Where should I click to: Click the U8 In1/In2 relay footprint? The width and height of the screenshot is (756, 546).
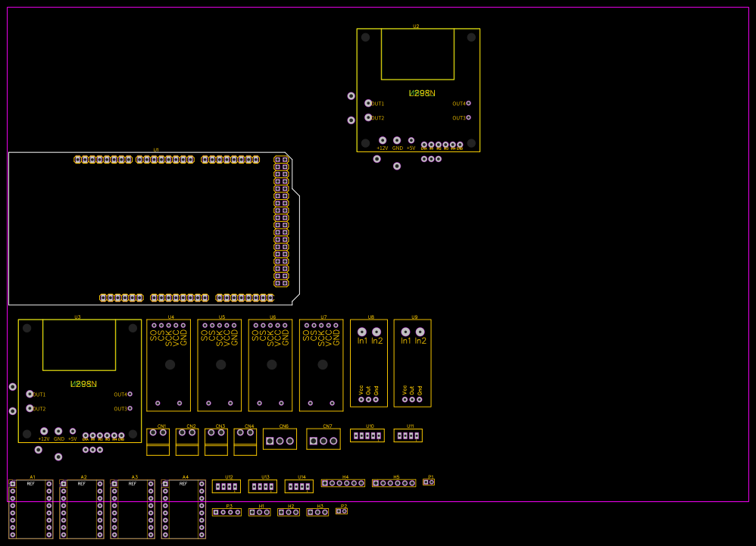point(369,363)
